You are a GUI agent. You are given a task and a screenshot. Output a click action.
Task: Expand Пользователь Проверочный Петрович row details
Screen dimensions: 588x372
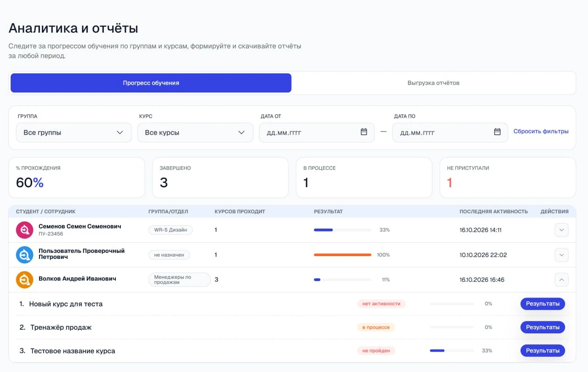coord(561,255)
